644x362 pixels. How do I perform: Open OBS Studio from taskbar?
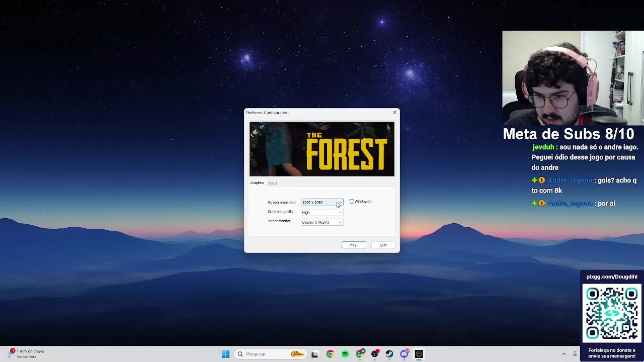pyautogui.click(x=375, y=354)
